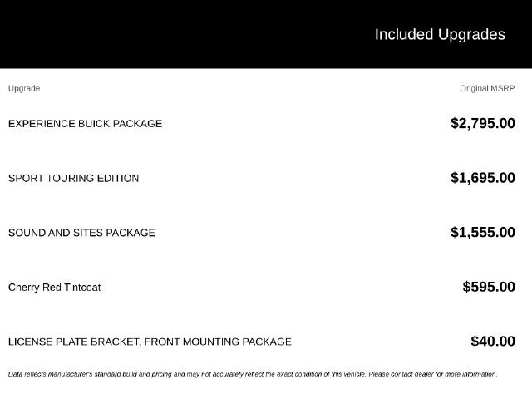The height and width of the screenshot is (399, 532).
Task: Click 'Please contact dealer' disclaimer sentence
Action: coord(432,374)
